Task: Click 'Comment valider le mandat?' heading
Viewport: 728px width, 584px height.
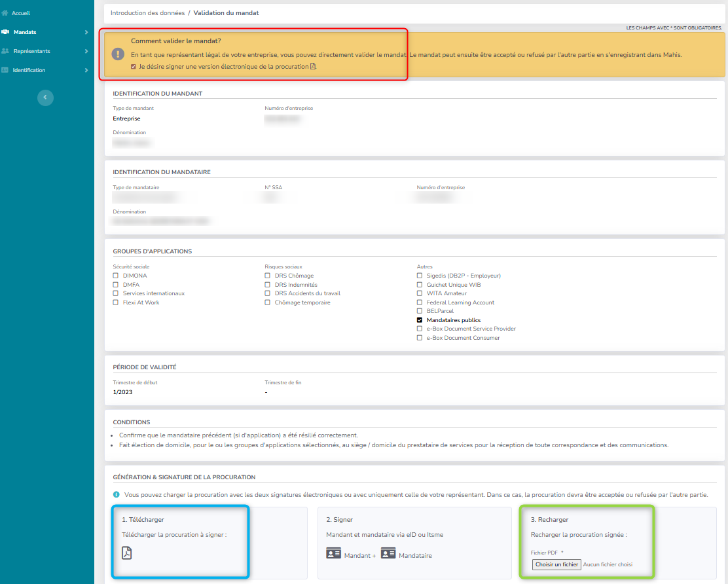Action: click(176, 41)
